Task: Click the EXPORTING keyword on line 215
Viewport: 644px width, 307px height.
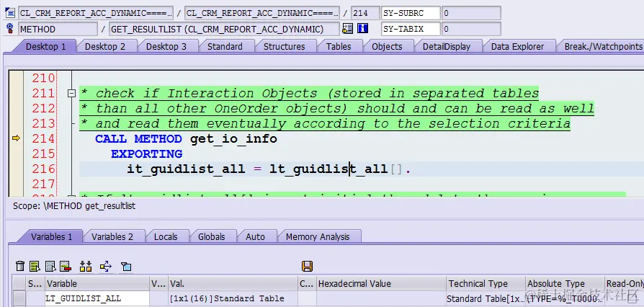Action: [147, 153]
